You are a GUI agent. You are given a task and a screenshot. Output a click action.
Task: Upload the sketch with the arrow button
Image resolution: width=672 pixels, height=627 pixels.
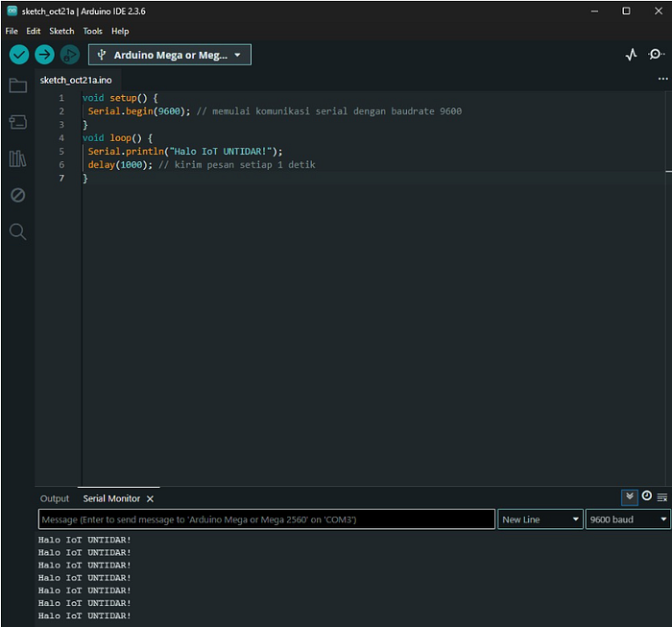click(44, 55)
